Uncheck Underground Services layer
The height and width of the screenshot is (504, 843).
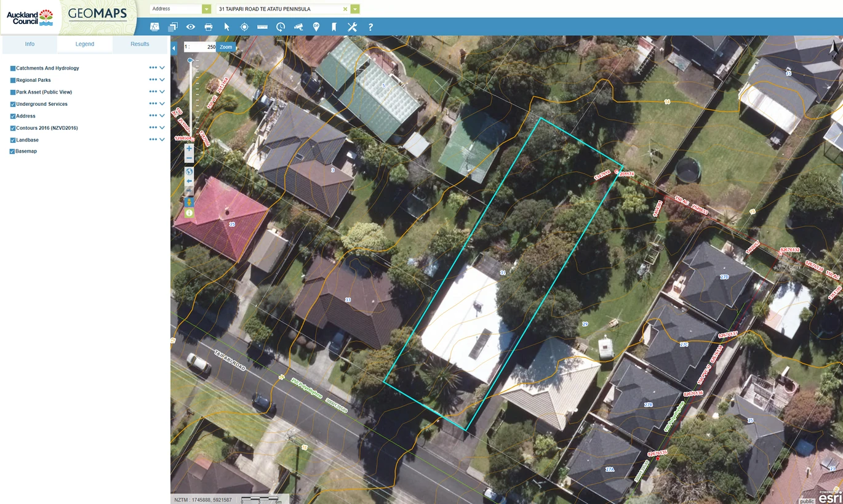(x=13, y=104)
